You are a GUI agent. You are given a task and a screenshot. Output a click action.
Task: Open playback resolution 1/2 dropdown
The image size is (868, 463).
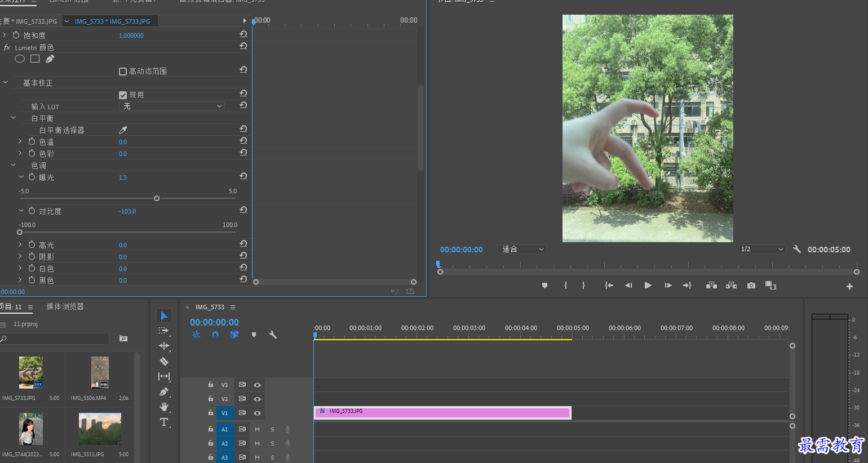761,249
